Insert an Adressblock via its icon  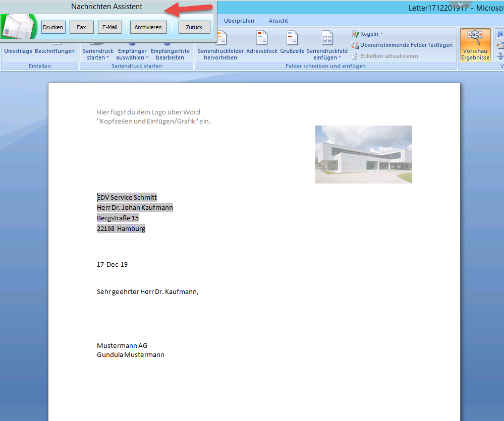coord(262,38)
